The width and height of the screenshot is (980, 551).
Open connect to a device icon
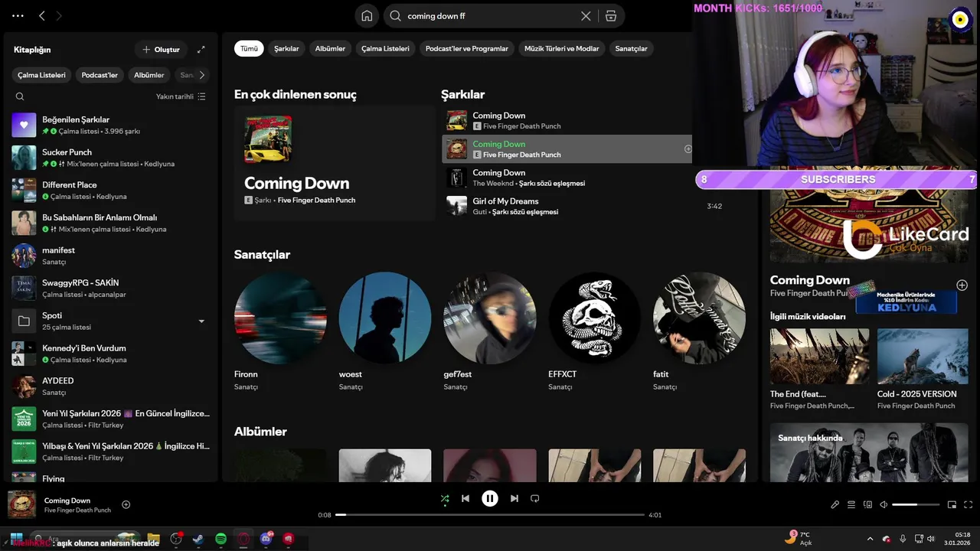[x=868, y=504]
